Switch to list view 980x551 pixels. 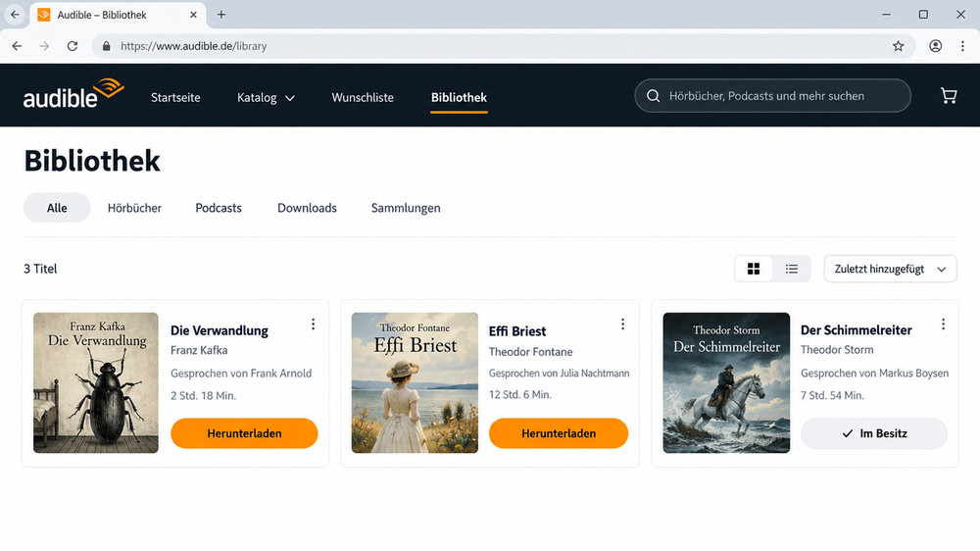(792, 269)
